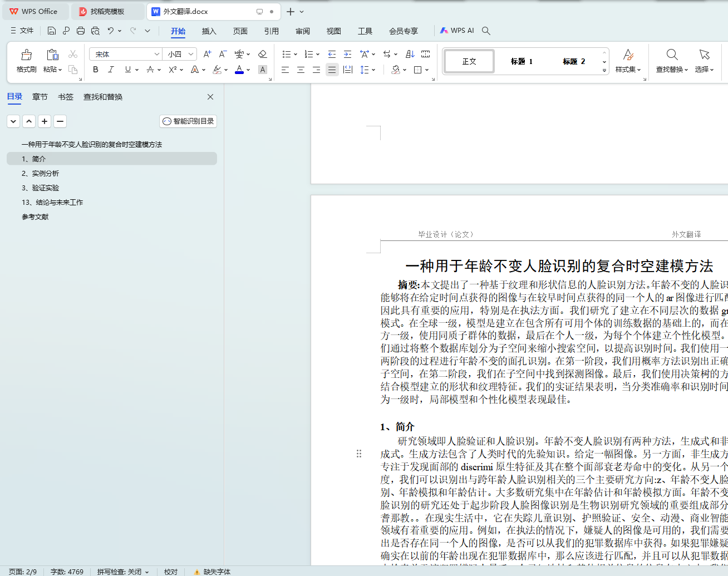Switch to the Page (页面) ribbon tab
This screenshot has width=728, height=576.
pos(240,31)
